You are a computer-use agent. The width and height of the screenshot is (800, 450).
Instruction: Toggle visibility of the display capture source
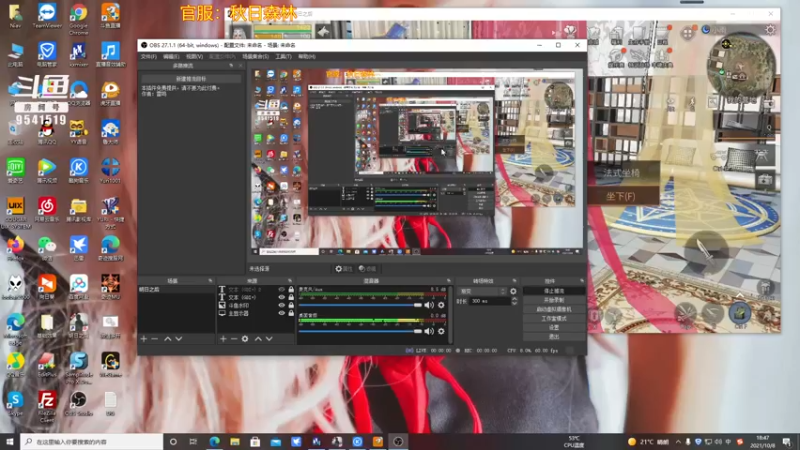tap(281, 313)
